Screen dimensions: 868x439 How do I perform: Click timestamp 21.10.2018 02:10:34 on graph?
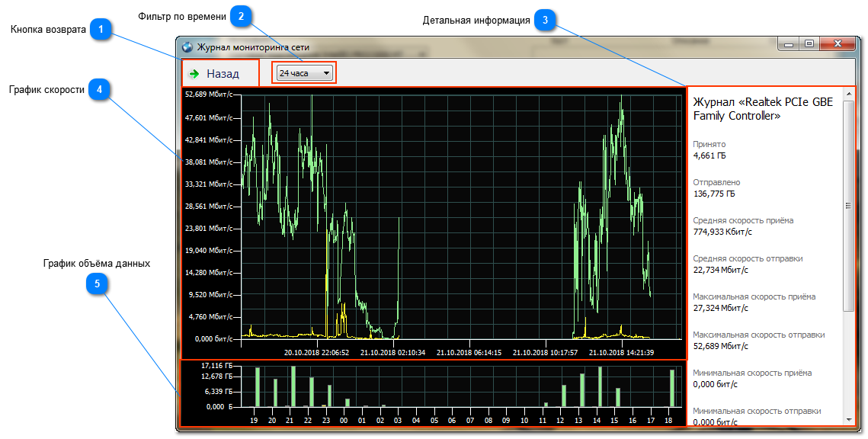click(x=393, y=353)
